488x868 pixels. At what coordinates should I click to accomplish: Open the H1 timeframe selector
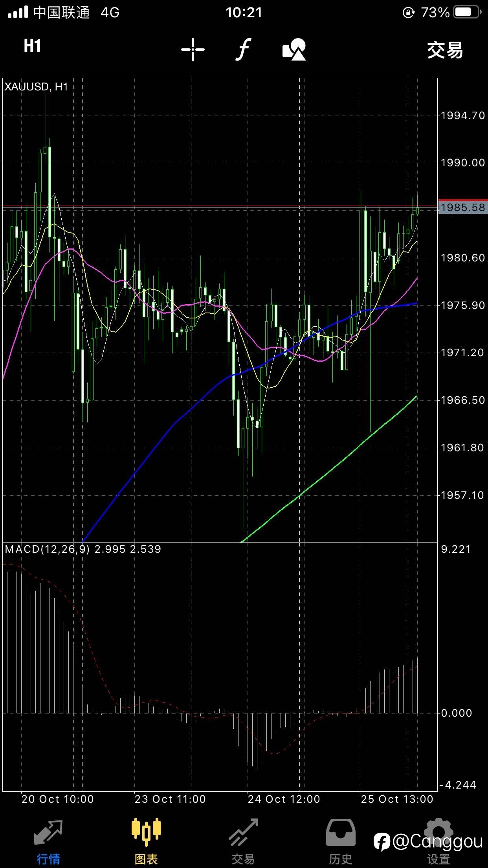coord(32,46)
